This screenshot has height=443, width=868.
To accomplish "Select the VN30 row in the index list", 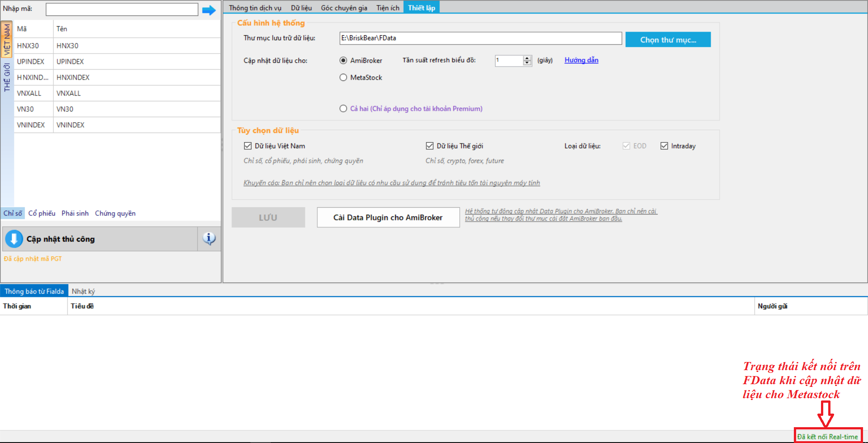I will [x=65, y=109].
